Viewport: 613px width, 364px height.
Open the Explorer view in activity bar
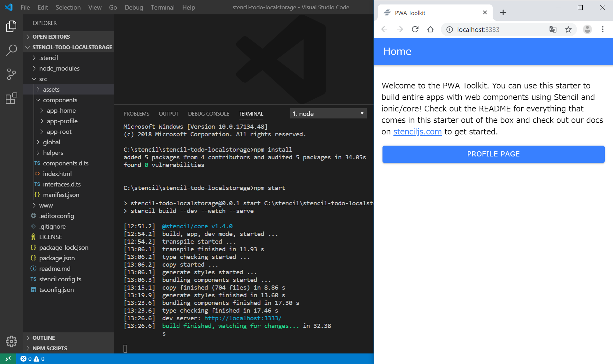pos(11,26)
